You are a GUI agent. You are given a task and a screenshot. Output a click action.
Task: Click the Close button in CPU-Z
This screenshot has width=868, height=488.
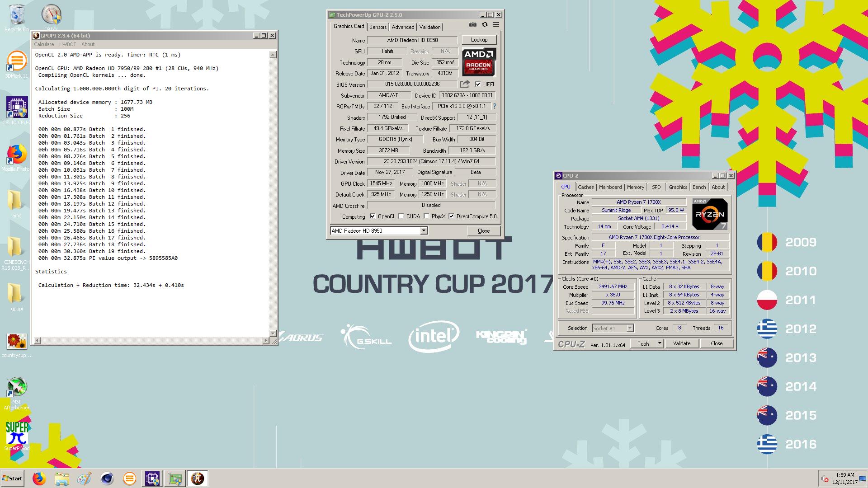coord(717,344)
